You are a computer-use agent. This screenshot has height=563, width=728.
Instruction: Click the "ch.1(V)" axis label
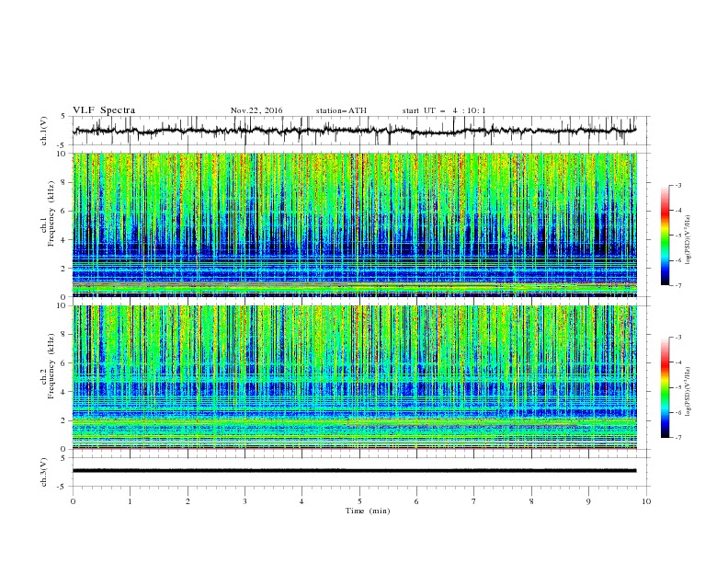pos(44,131)
